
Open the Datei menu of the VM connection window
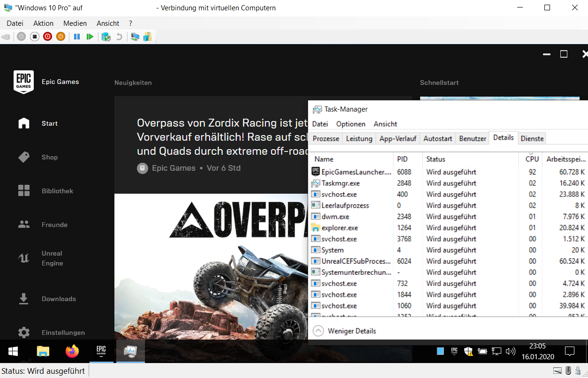15,23
